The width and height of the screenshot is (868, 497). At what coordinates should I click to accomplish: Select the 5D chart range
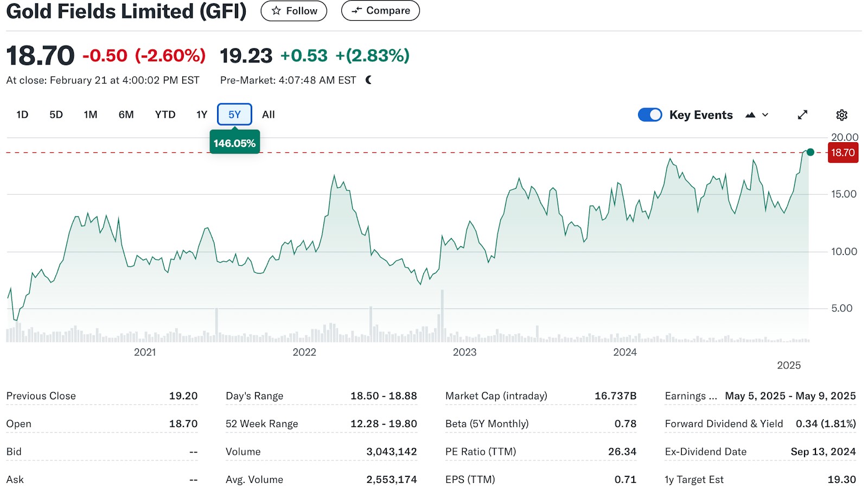[56, 114]
